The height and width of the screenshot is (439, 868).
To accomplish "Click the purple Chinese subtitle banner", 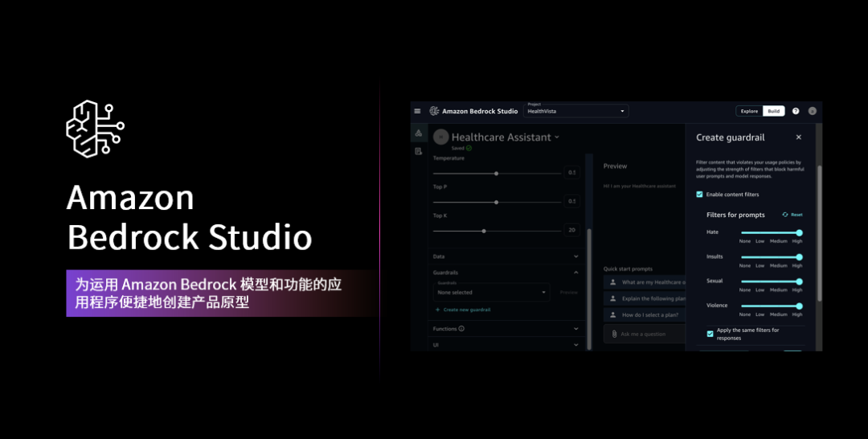I will [222, 293].
